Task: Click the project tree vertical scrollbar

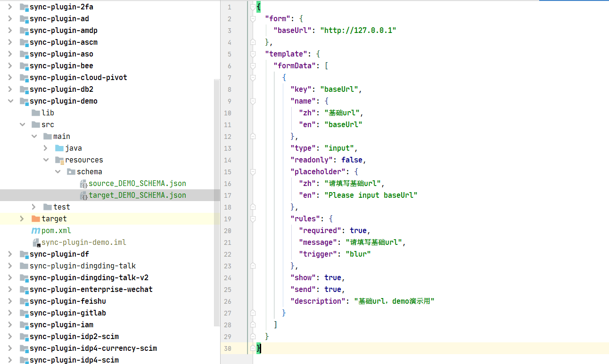Action: point(217,202)
